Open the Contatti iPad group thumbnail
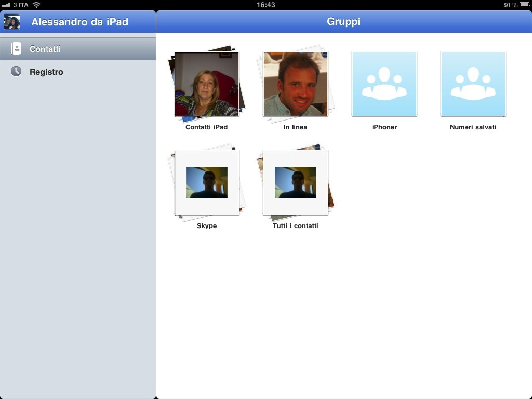The height and width of the screenshot is (399, 532). tap(207, 84)
